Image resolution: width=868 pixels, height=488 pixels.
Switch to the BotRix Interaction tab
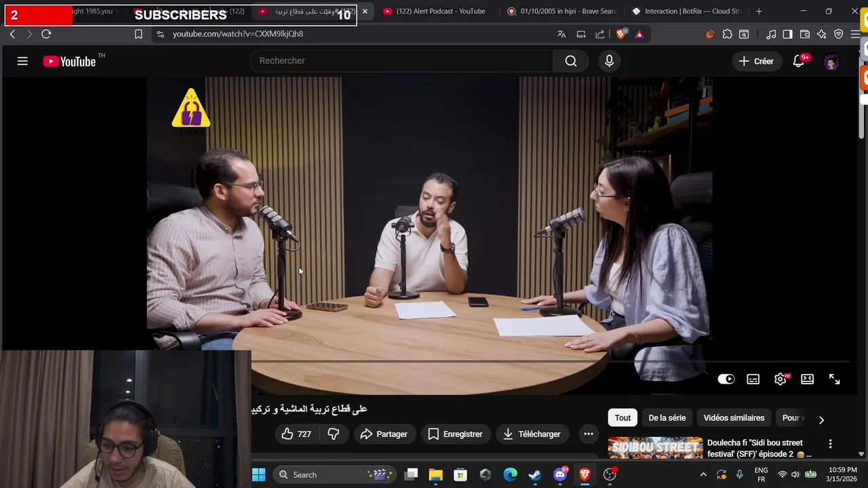(687, 11)
